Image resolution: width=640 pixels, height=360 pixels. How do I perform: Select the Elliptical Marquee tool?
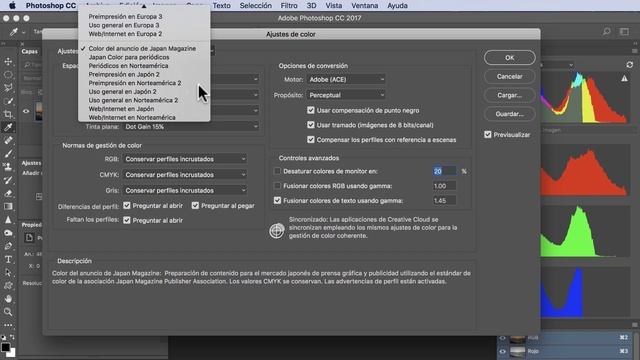[8, 75]
